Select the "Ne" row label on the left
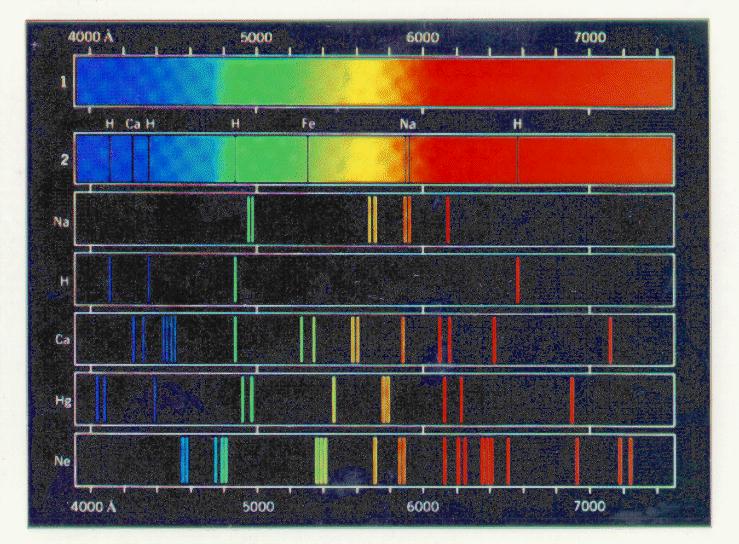The height and width of the screenshot is (544, 739). click(61, 460)
